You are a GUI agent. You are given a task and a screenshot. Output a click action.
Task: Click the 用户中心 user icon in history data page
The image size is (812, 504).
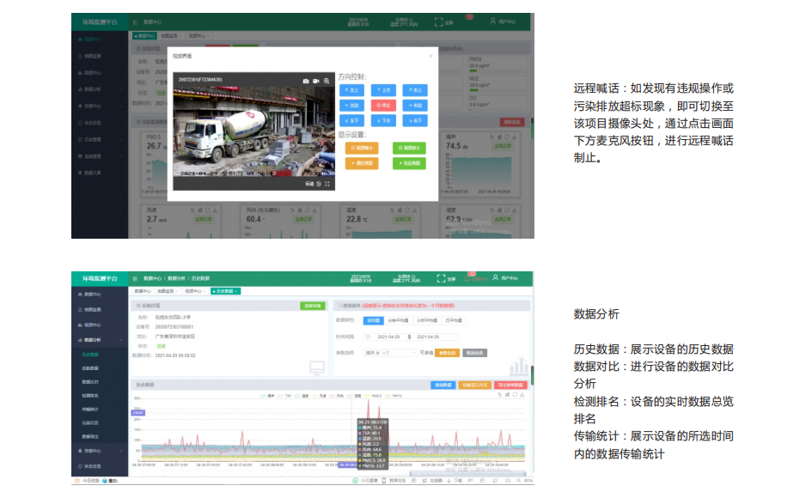[496, 278]
